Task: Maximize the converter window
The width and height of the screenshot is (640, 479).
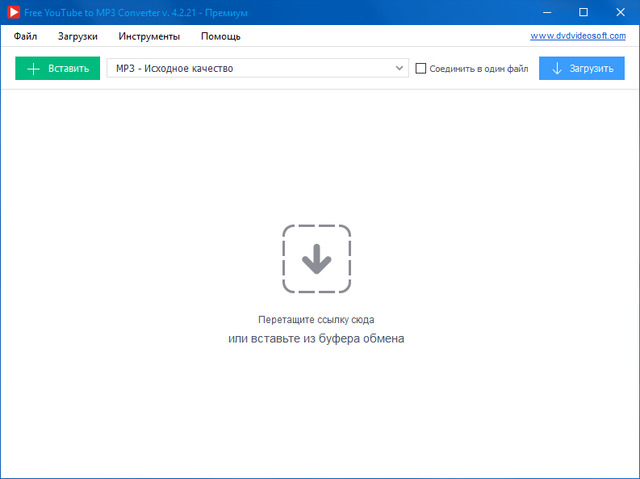Action: (x=584, y=12)
